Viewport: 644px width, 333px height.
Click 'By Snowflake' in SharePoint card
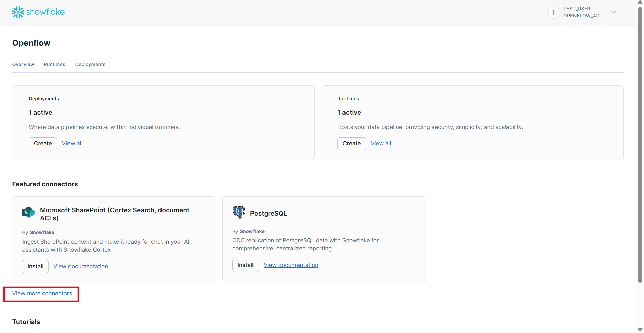pyautogui.click(x=38, y=232)
